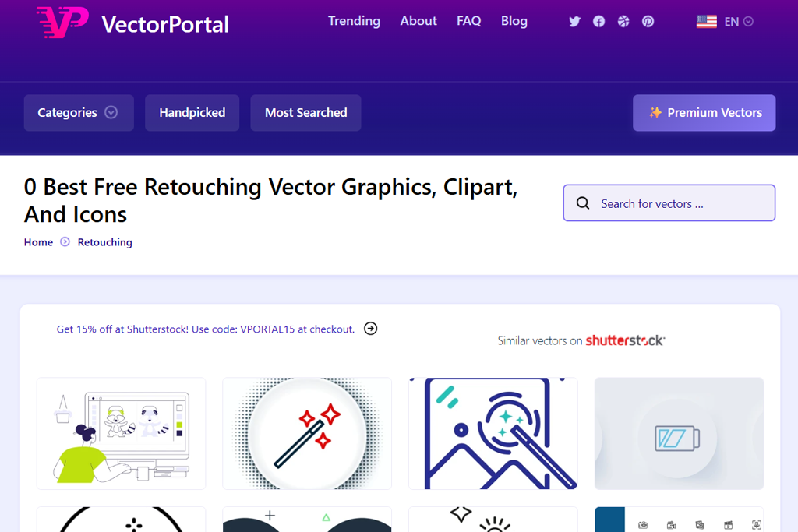Click the Shutterstock logo link
The width and height of the screenshot is (798, 532).
point(625,340)
